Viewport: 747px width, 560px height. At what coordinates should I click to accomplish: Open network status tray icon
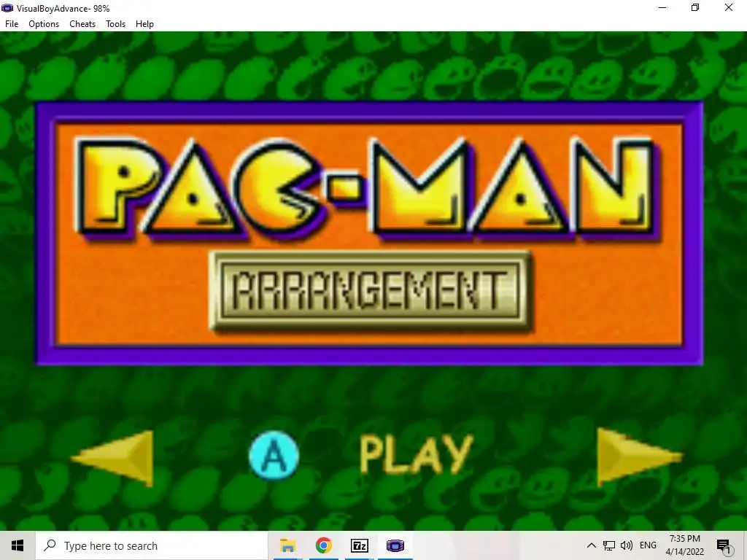point(609,545)
